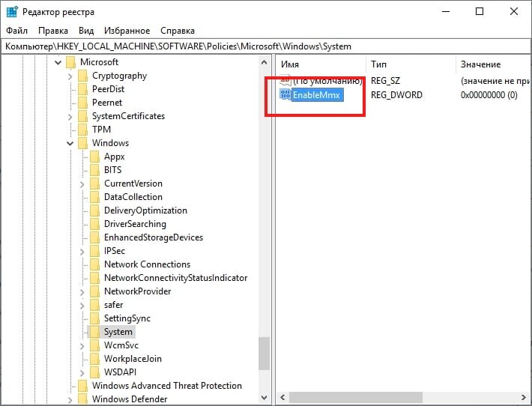This screenshot has height=406, width=532.
Task: Click the values pane horizontal scrollbar thumb
Action: point(356,397)
